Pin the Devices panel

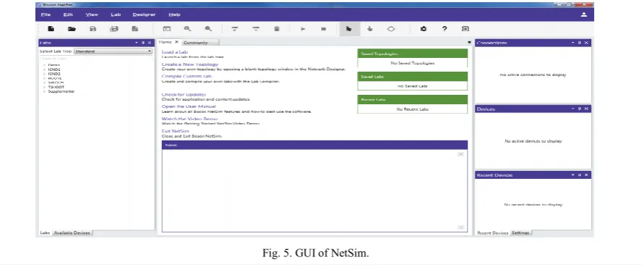tap(580, 109)
